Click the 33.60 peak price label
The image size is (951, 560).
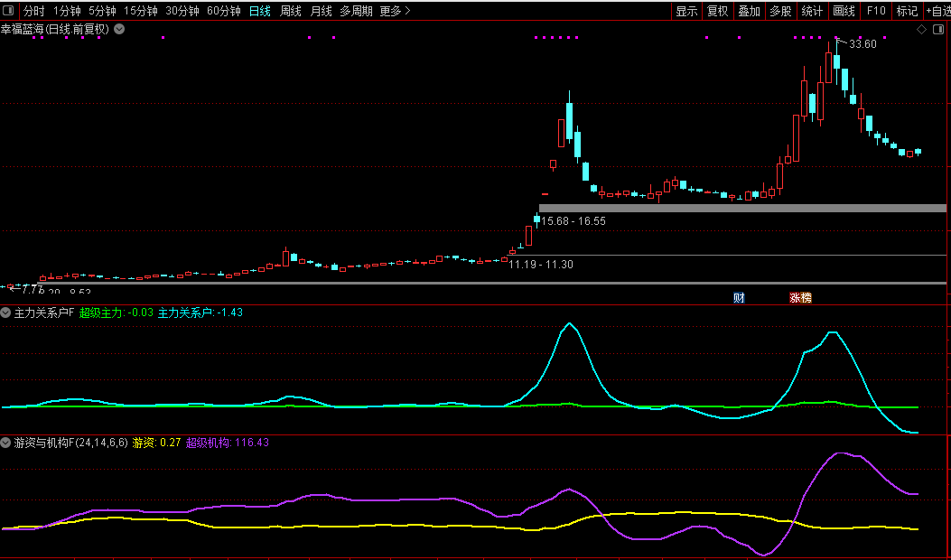862,44
